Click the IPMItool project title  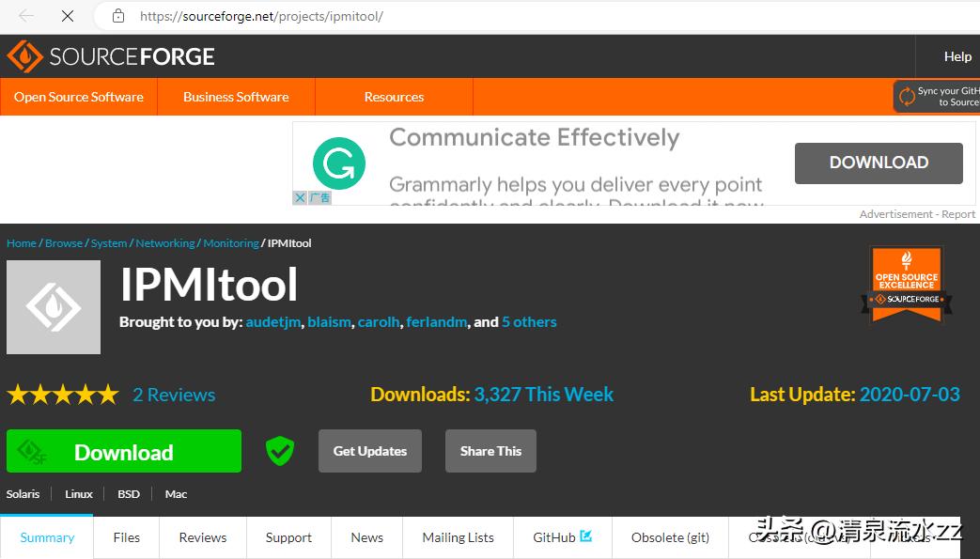coord(209,285)
